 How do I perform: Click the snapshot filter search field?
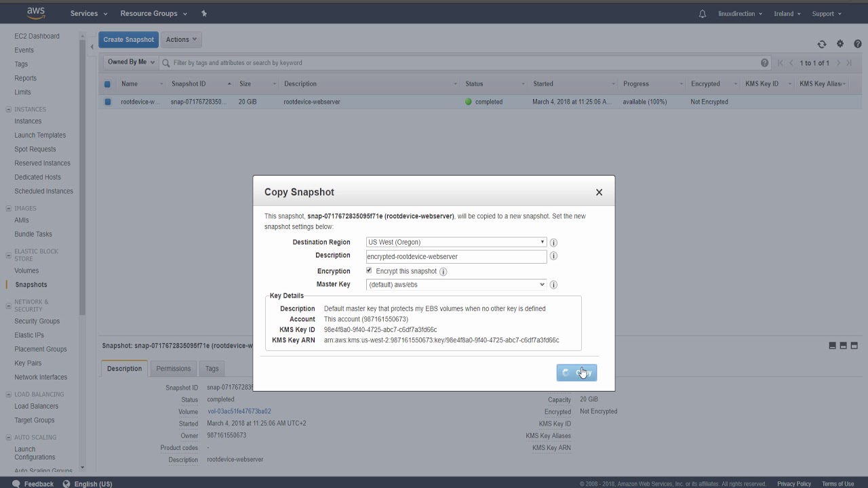(465, 63)
